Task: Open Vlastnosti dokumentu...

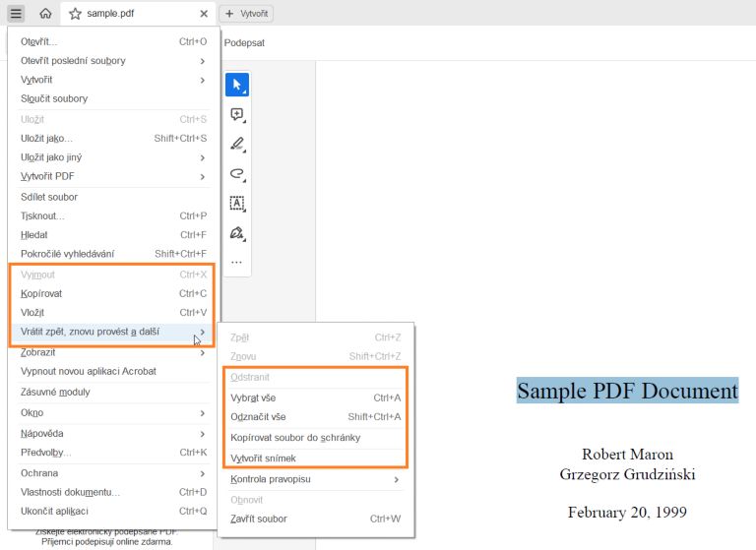Action: [114, 492]
